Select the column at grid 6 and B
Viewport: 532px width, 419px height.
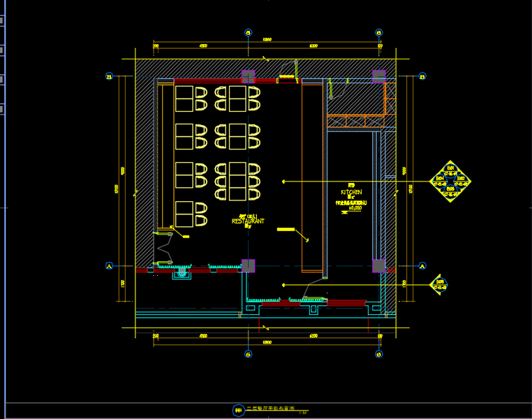tap(378, 77)
